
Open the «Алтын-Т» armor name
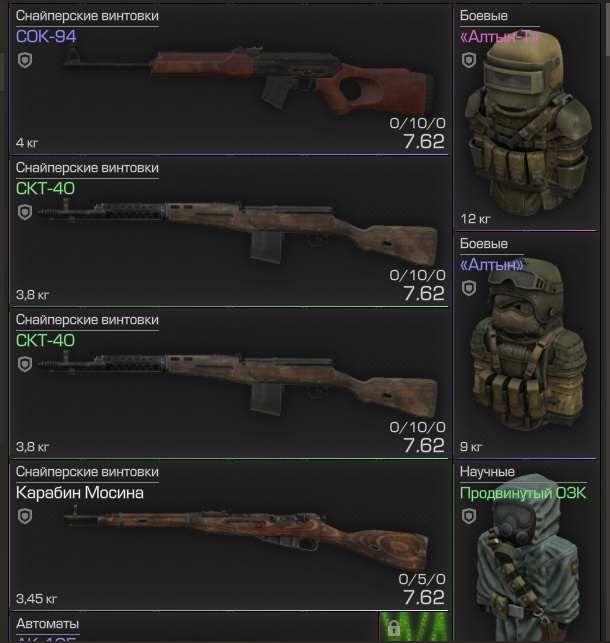(499, 37)
